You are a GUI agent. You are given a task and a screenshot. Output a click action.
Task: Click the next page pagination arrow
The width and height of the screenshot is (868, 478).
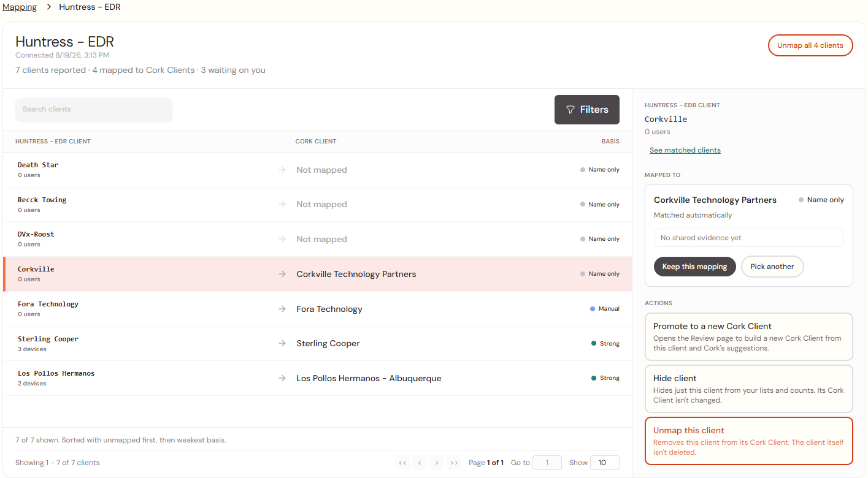pos(437,463)
